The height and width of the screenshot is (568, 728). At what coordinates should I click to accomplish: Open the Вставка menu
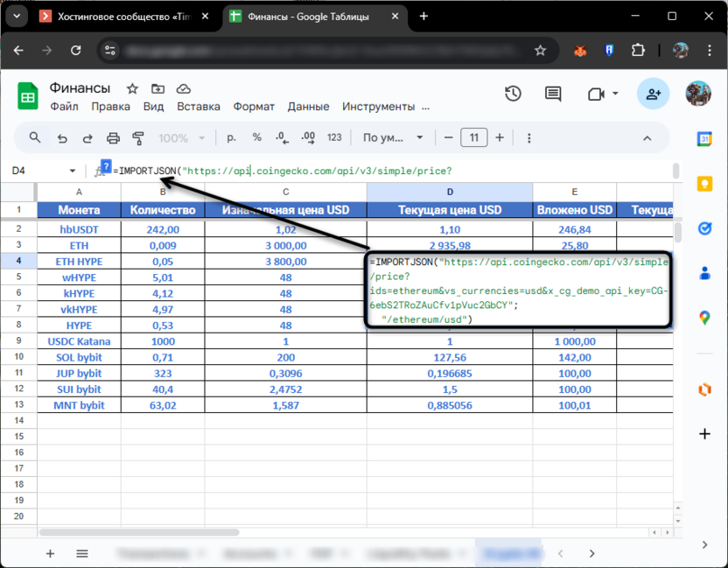(x=198, y=107)
